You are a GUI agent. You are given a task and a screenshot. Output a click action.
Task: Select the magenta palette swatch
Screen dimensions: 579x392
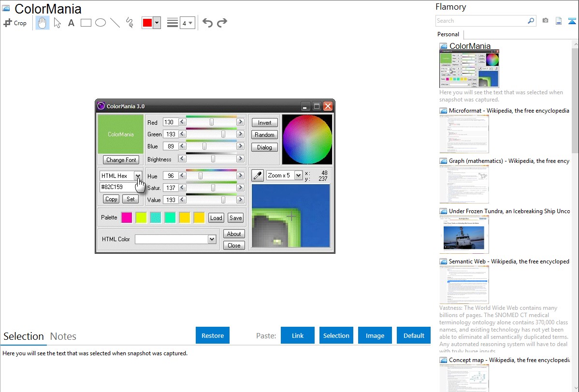(x=127, y=218)
